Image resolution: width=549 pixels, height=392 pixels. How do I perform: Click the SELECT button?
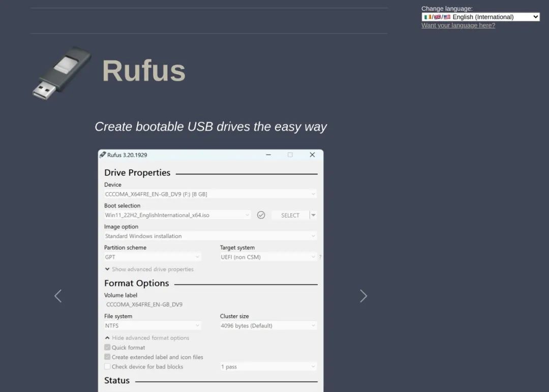(290, 215)
